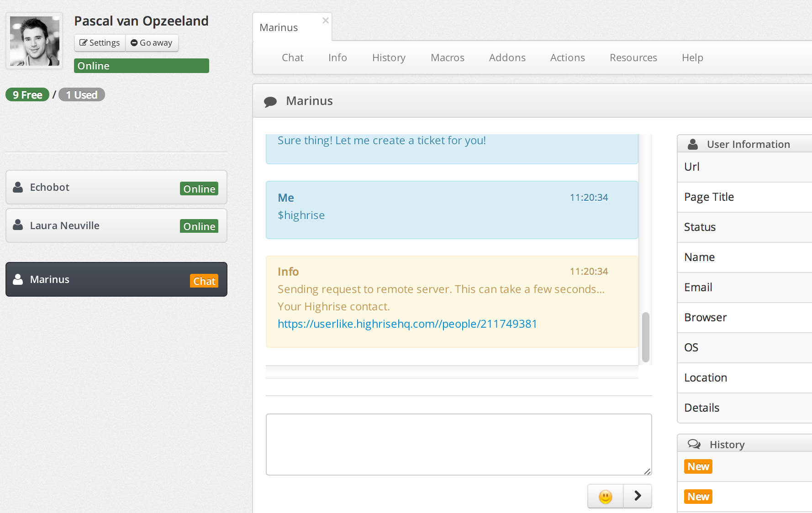
Task: Focus the chat message input box
Action: coord(459,445)
